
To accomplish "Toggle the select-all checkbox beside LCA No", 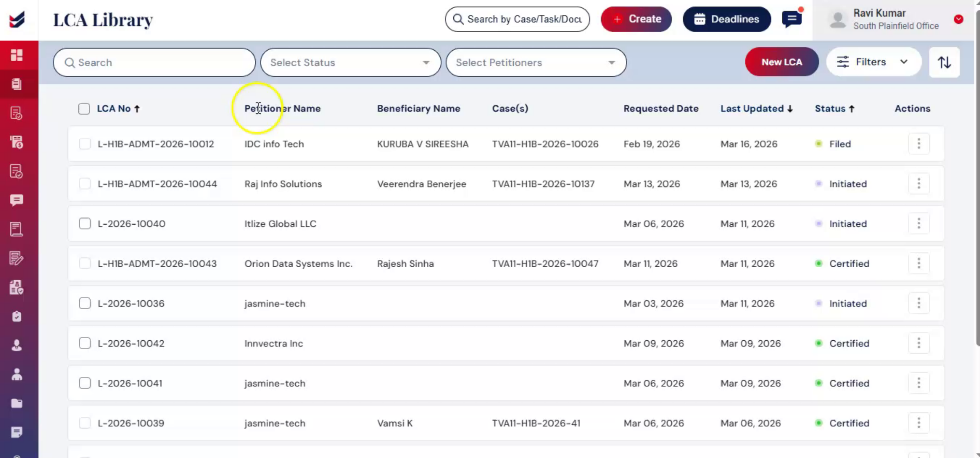I will point(84,109).
